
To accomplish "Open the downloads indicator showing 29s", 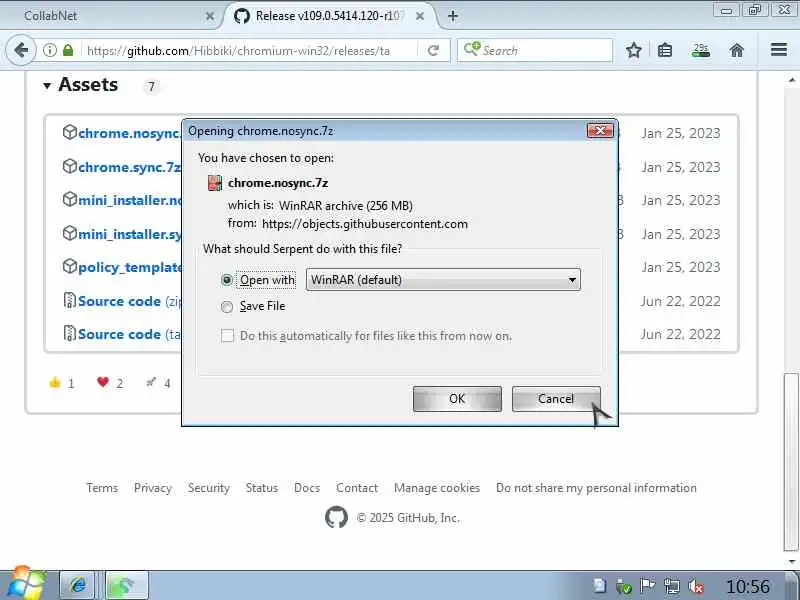I will click(x=701, y=50).
